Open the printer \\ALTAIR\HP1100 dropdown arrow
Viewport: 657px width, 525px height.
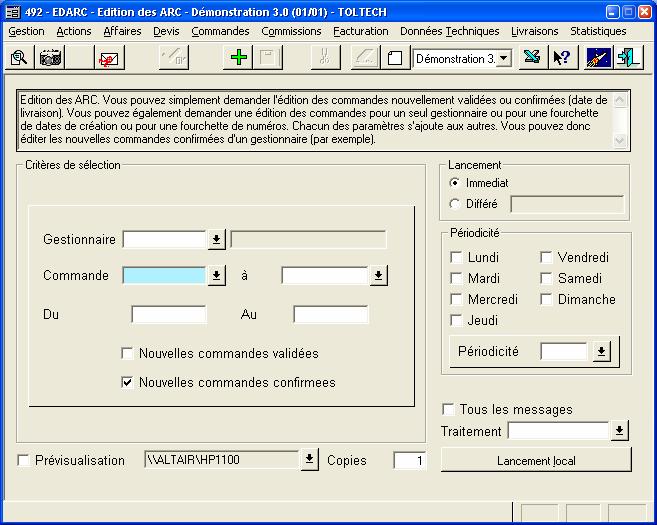[x=309, y=459]
